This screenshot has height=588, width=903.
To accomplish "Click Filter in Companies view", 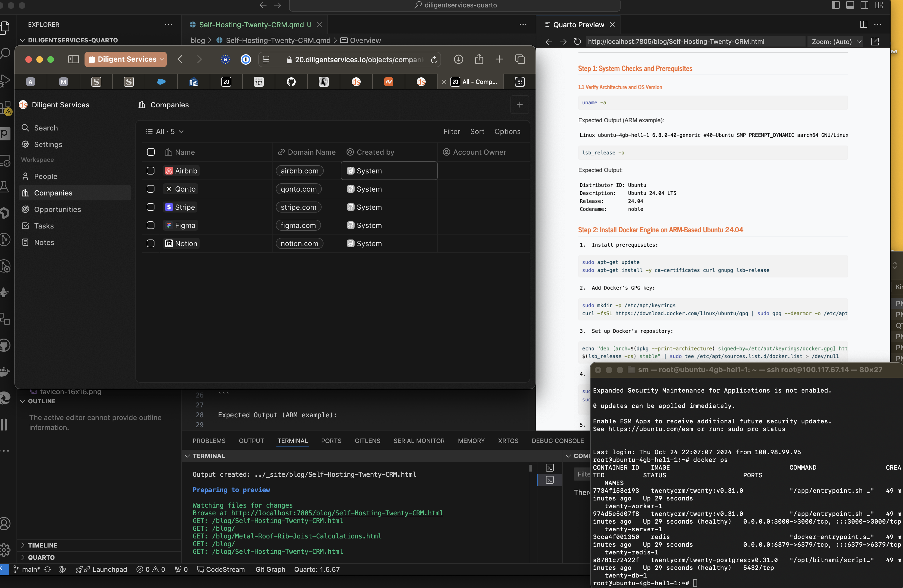I will pyautogui.click(x=452, y=131).
